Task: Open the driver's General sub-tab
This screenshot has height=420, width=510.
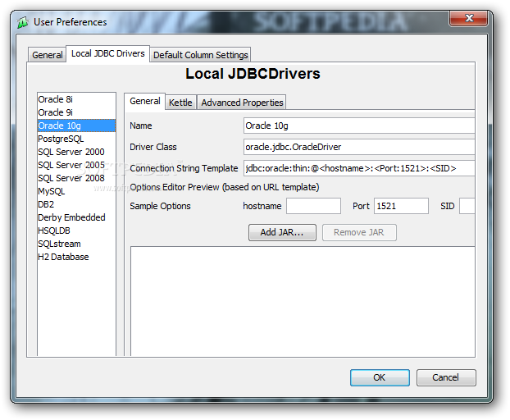Action: pos(145,101)
